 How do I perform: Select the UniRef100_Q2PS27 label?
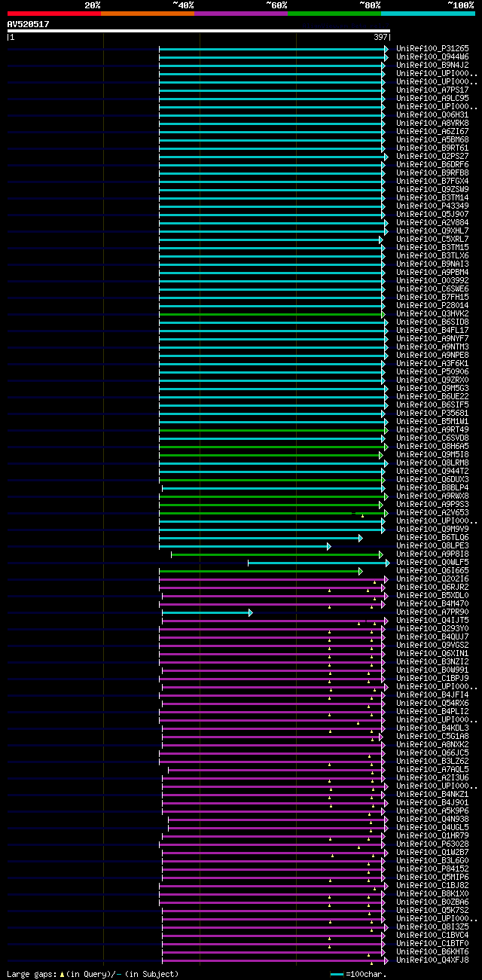point(432,157)
